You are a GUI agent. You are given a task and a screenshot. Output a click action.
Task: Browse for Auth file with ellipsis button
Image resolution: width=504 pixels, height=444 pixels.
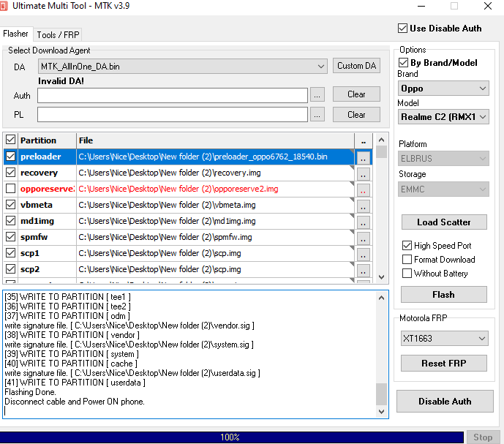point(317,96)
